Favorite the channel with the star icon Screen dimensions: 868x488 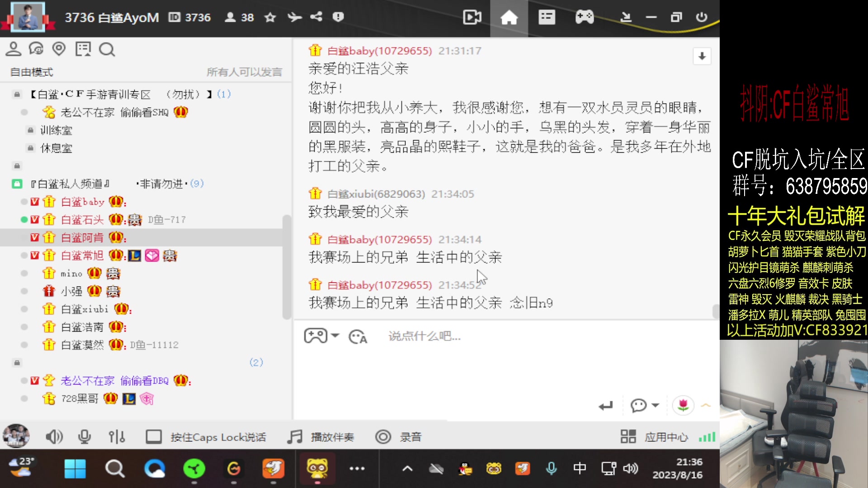270,17
